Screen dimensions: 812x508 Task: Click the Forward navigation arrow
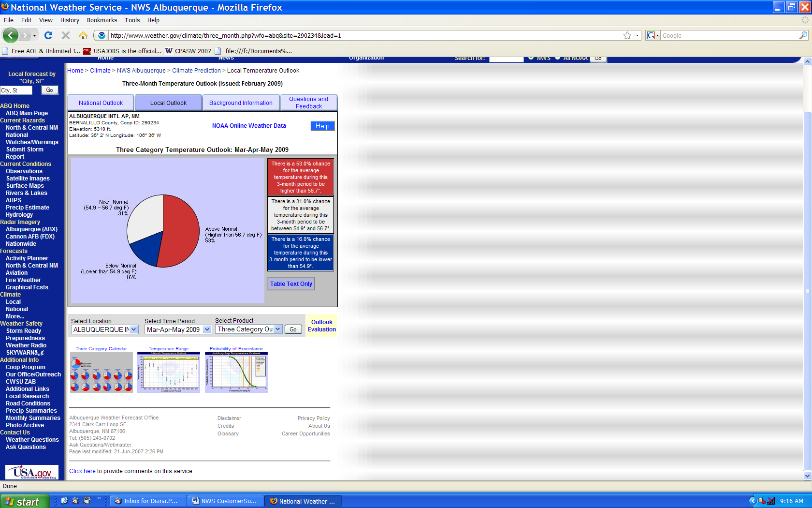pos(25,35)
